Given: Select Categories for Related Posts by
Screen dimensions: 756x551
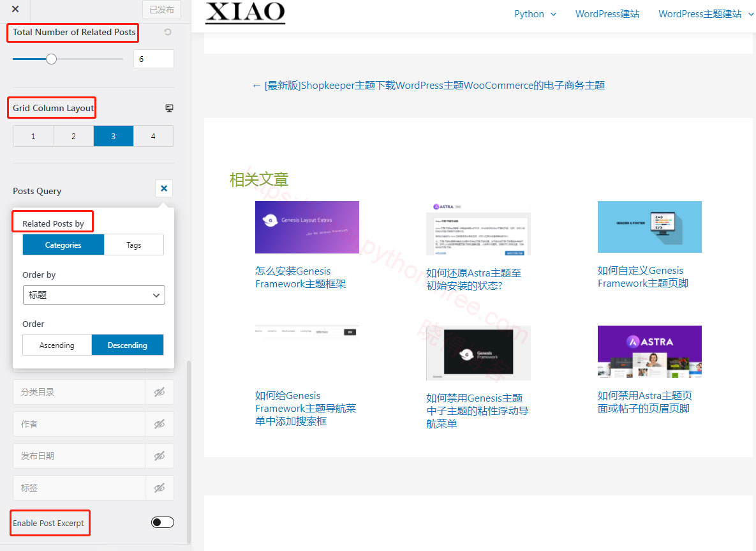Looking at the screenshot, I should [63, 245].
